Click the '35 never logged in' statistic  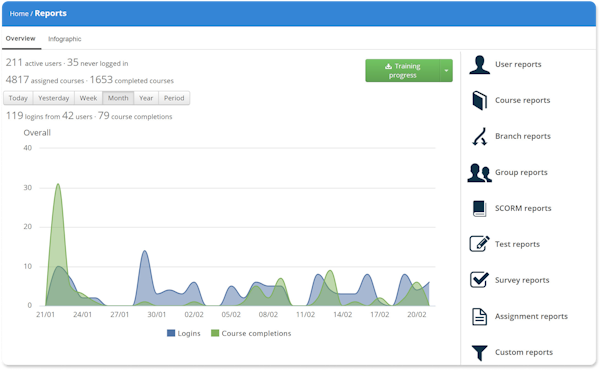tap(98, 62)
